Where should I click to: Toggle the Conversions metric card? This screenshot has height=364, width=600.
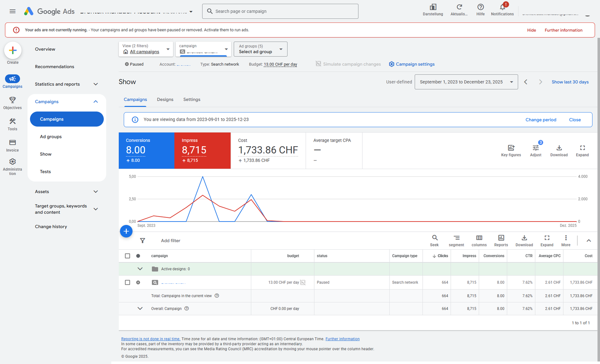click(147, 150)
